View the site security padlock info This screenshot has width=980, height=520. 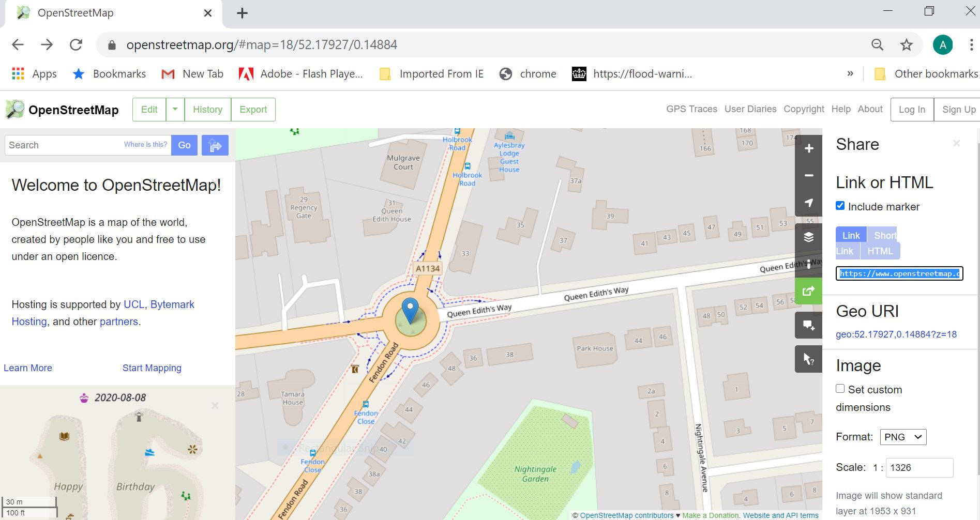[112, 45]
